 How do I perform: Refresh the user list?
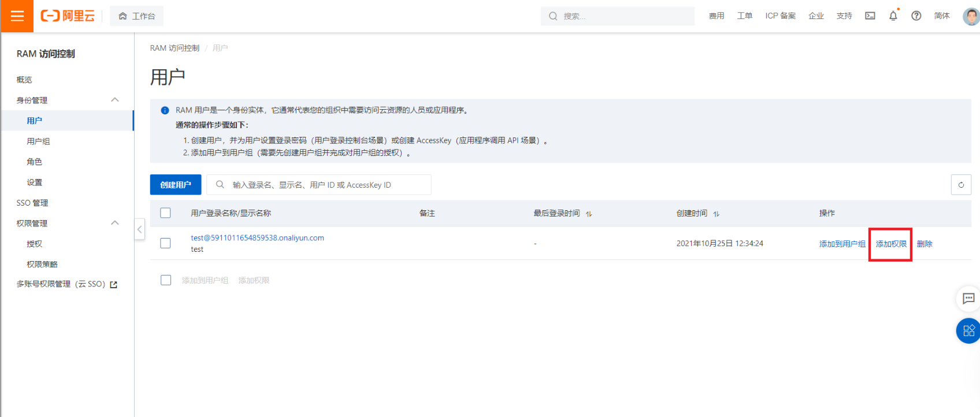point(960,185)
